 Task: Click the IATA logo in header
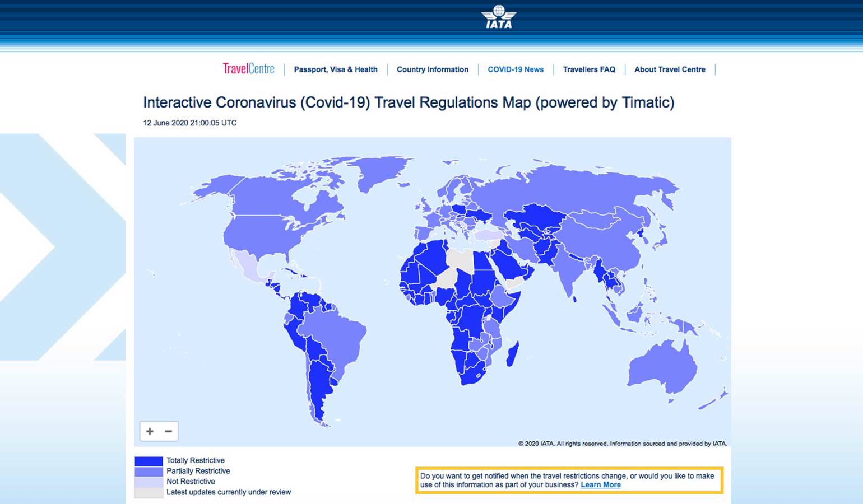click(498, 17)
